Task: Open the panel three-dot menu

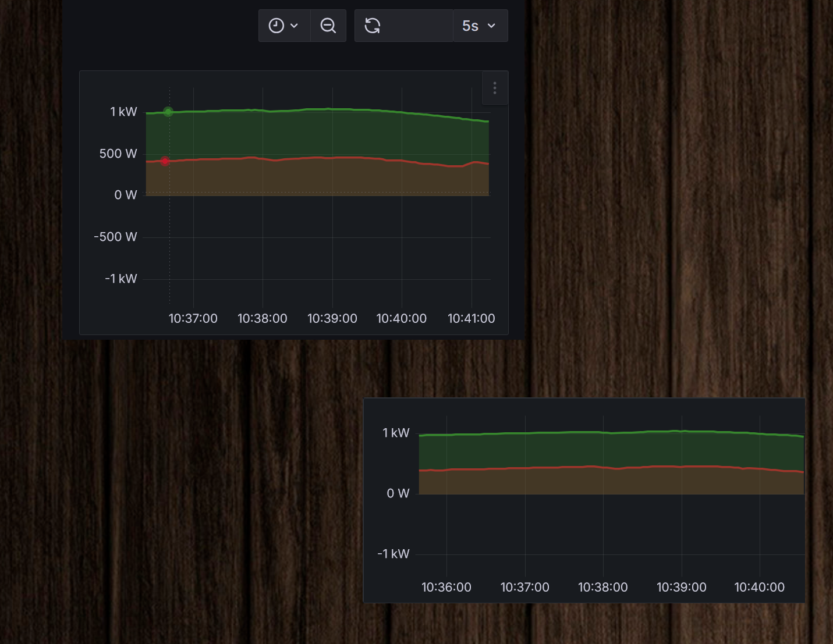Action: point(495,88)
